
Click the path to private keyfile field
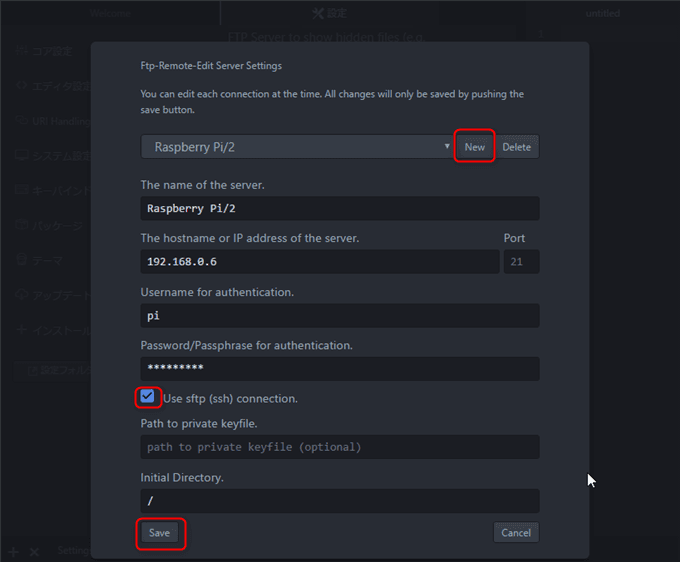click(x=340, y=447)
